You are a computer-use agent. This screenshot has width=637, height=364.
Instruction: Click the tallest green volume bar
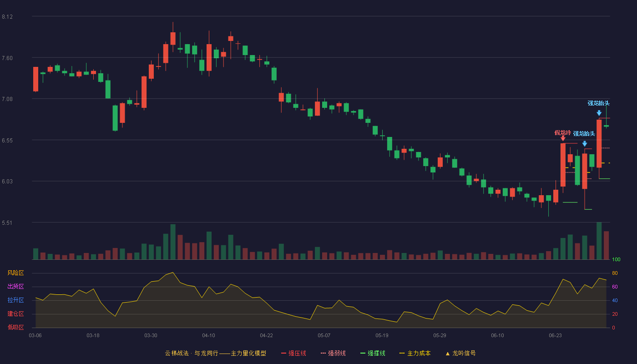pos(599,241)
